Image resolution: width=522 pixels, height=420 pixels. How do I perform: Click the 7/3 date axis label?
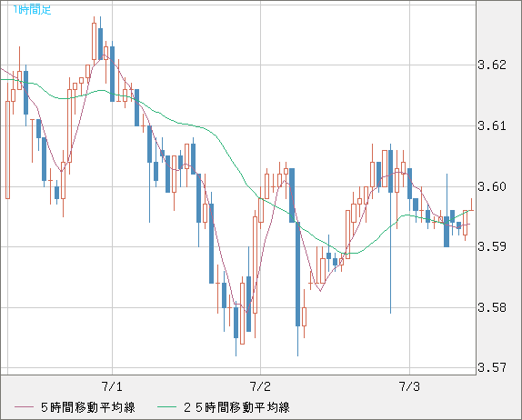[x=409, y=386]
